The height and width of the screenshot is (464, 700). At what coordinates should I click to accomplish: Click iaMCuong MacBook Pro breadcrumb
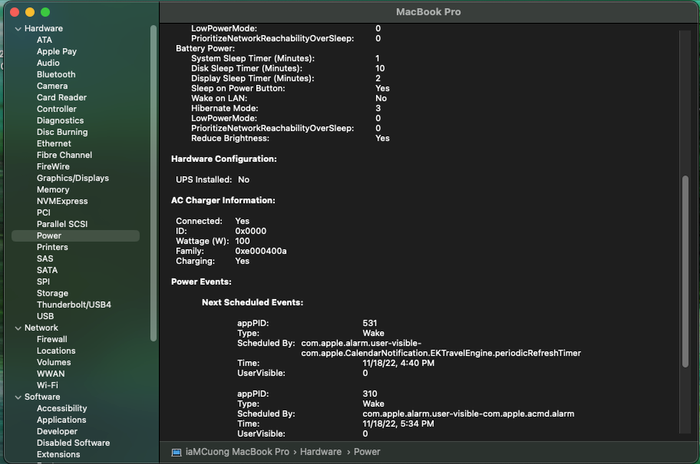click(237, 452)
